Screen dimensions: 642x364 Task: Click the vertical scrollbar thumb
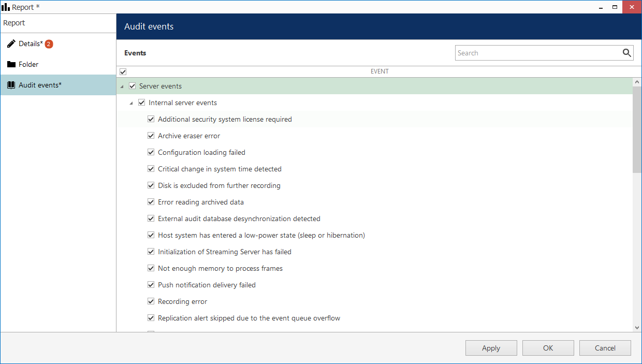[637, 129]
